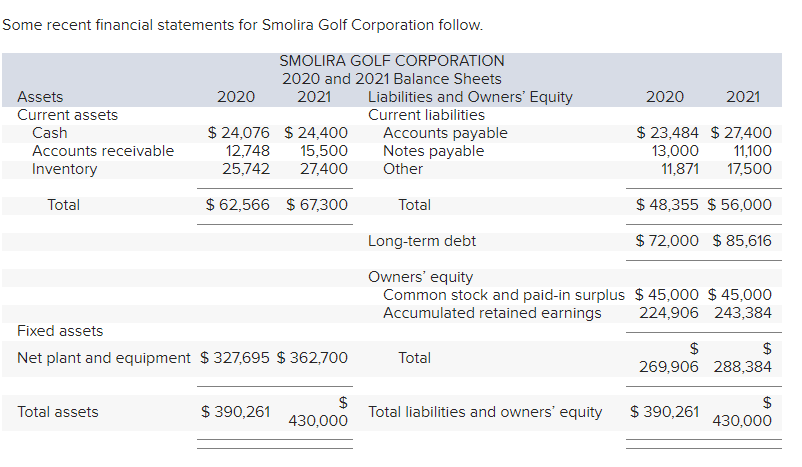
Task: Click the SMOLIRA GOLF CORPORATION title
Action: [x=392, y=61]
